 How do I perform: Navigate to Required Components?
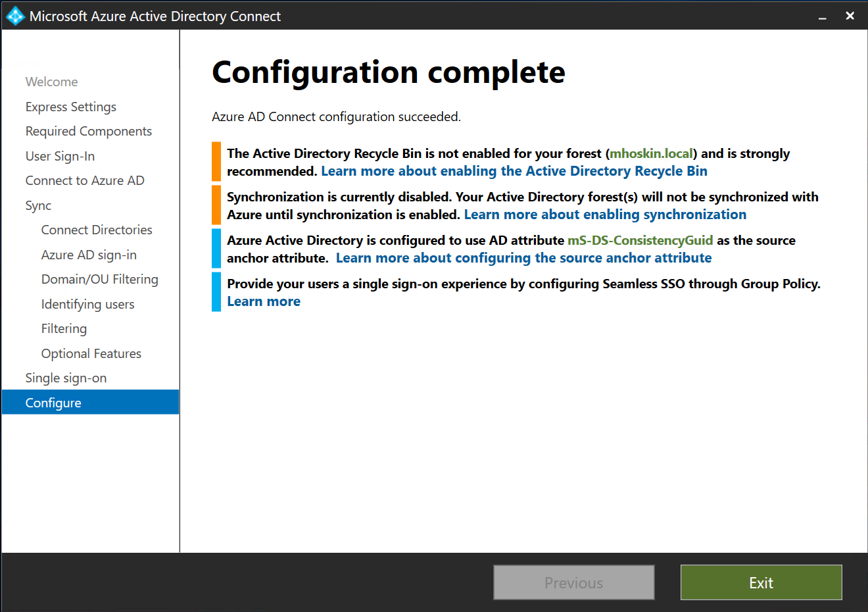(x=88, y=131)
